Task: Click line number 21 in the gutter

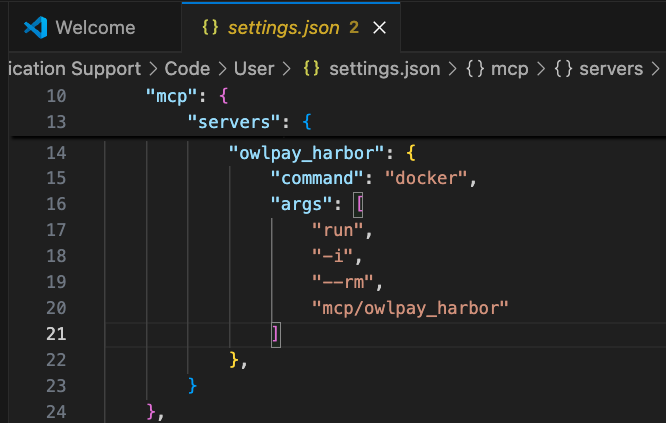Action: 56,334
